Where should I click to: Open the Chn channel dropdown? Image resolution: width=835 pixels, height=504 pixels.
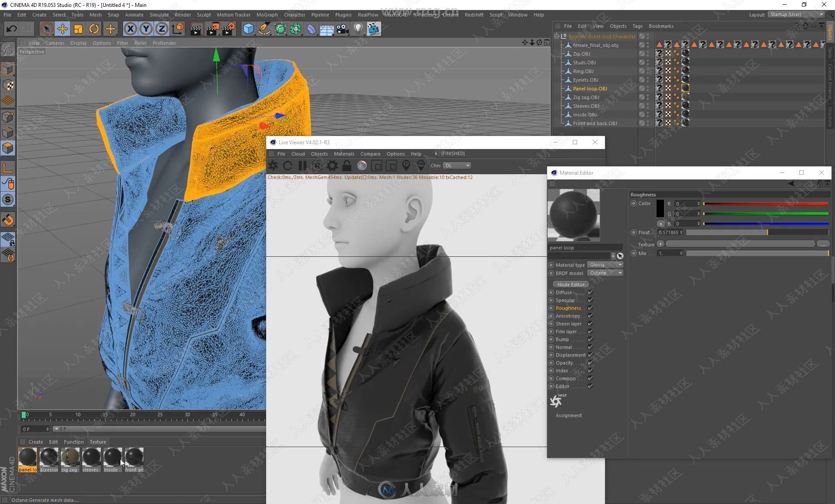(x=457, y=166)
